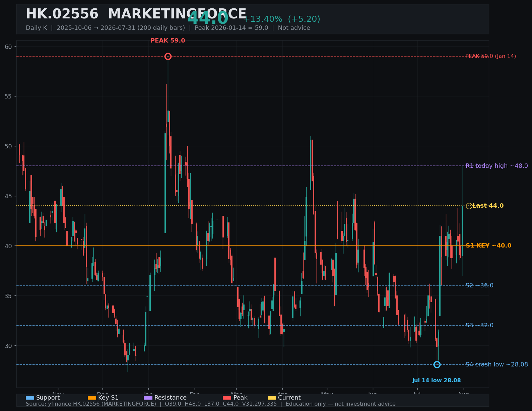Click 'Daily K' in the subtitle
This screenshot has width=532, height=411.
37,28
